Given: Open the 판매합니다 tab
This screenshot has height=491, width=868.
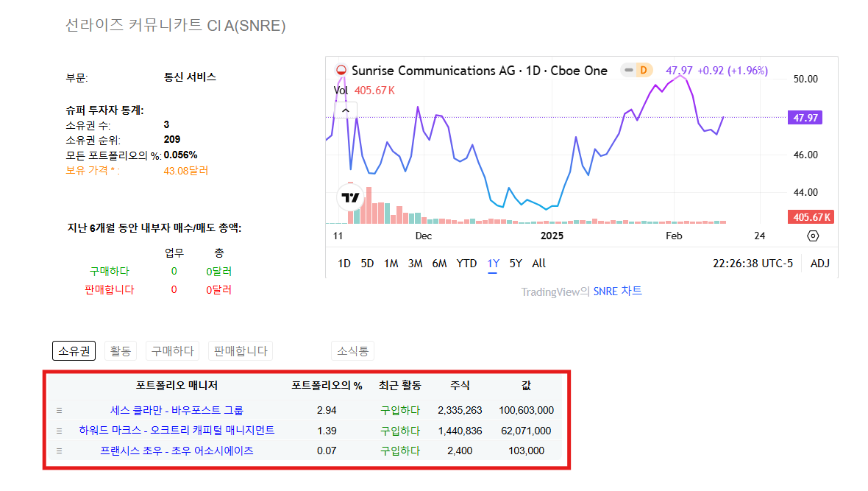Looking at the screenshot, I should click(x=241, y=351).
